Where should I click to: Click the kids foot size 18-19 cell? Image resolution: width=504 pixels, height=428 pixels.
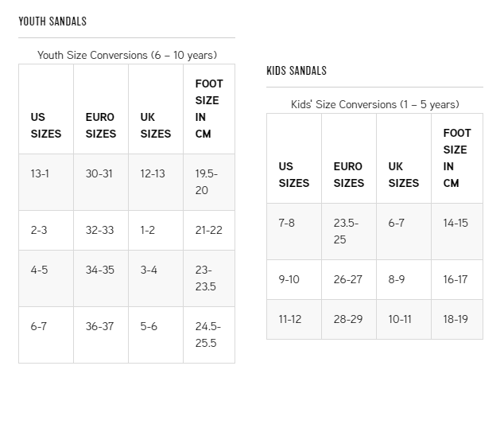click(x=457, y=319)
